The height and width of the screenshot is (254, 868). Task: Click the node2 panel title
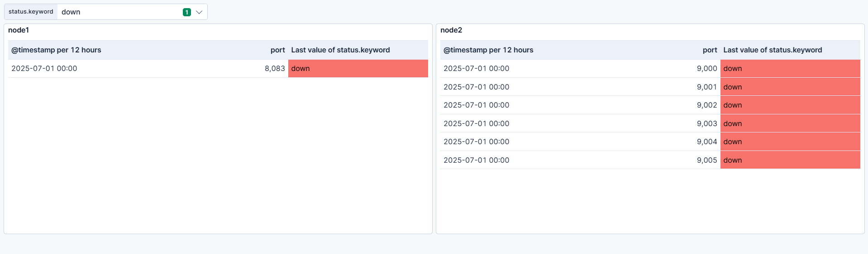pos(451,30)
